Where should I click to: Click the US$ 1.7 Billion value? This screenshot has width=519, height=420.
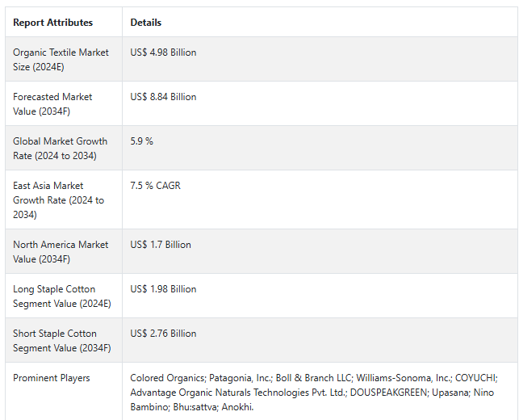click(161, 245)
